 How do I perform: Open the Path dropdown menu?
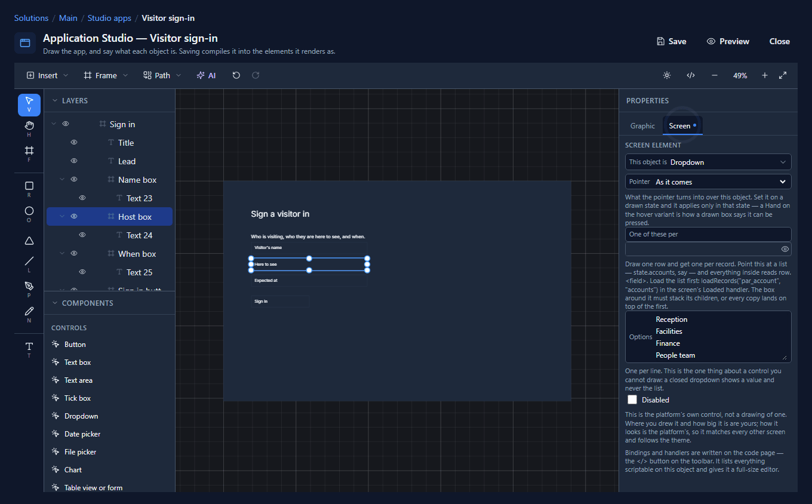162,75
